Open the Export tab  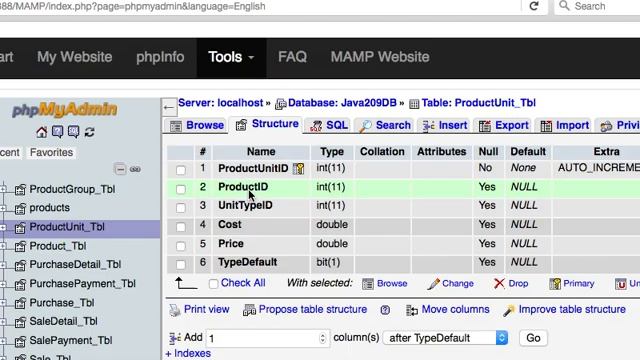[504, 125]
